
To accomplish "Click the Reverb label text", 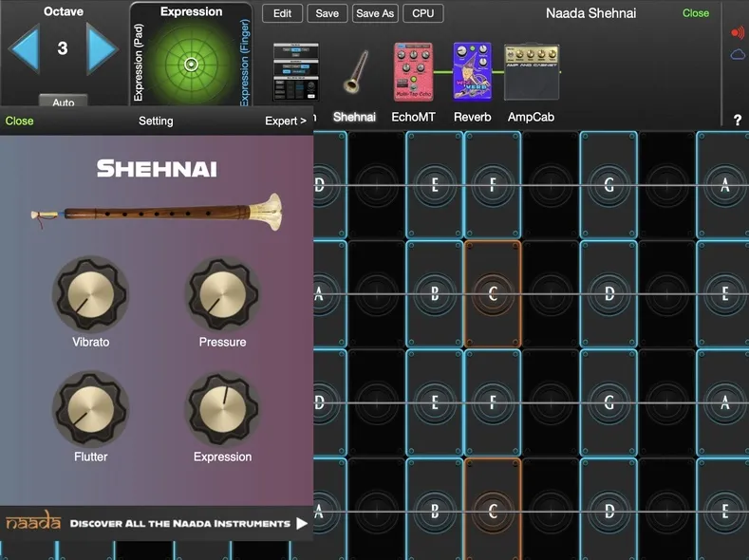I will (x=472, y=117).
